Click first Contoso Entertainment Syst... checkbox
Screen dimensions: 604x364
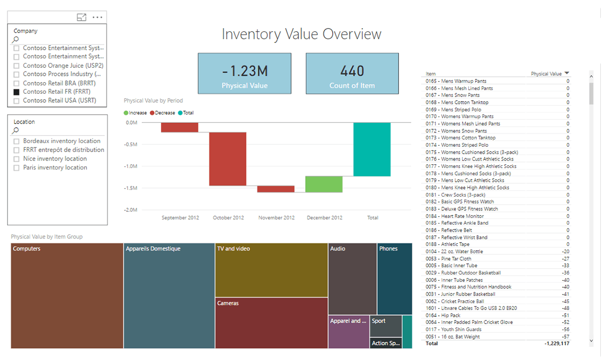[16, 49]
